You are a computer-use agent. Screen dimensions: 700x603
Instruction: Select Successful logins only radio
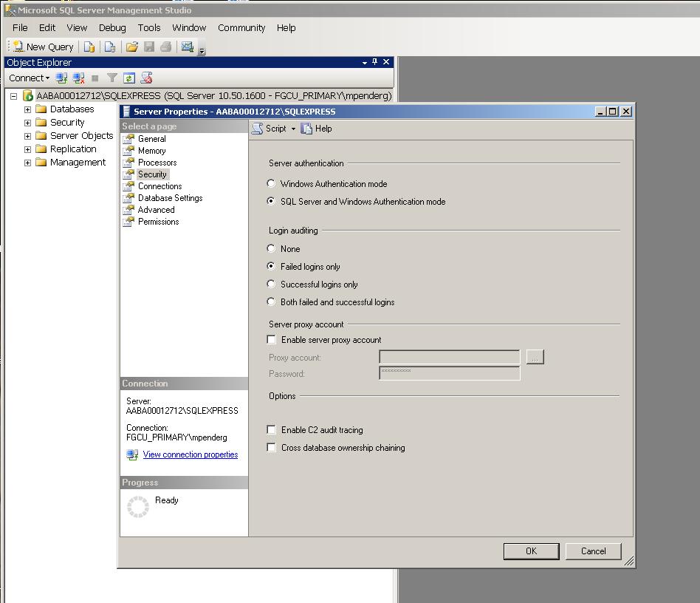click(271, 284)
